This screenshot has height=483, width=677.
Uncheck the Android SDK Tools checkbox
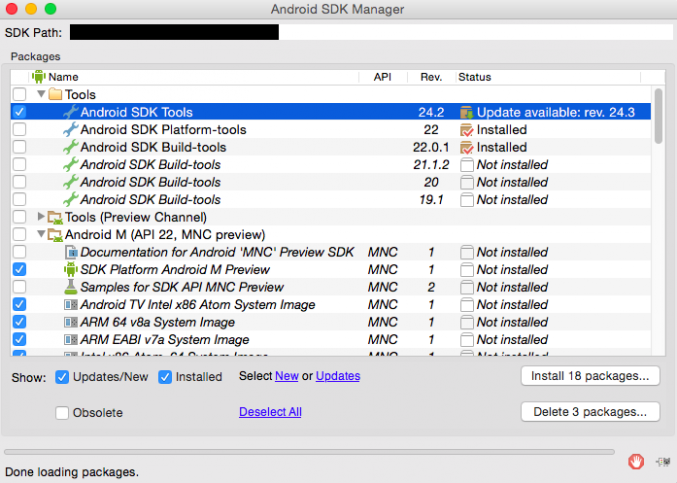(x=19, y=112)
